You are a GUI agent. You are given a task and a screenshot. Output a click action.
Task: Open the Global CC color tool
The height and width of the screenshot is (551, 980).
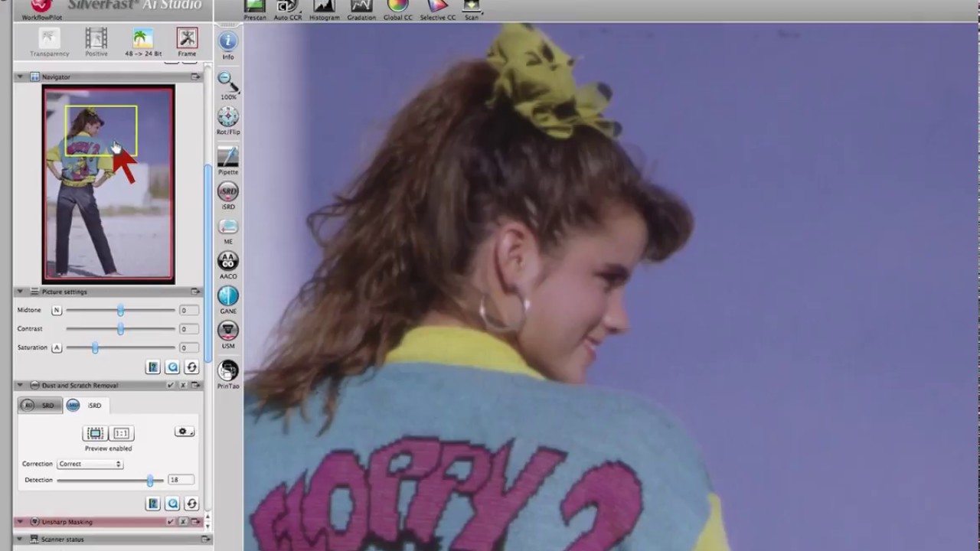pos(397,10)
